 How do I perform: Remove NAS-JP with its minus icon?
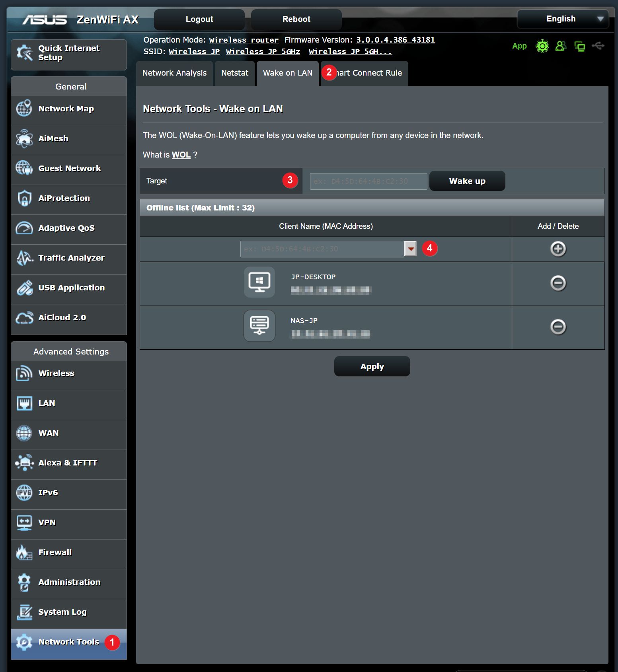click(x=558, y=327)
